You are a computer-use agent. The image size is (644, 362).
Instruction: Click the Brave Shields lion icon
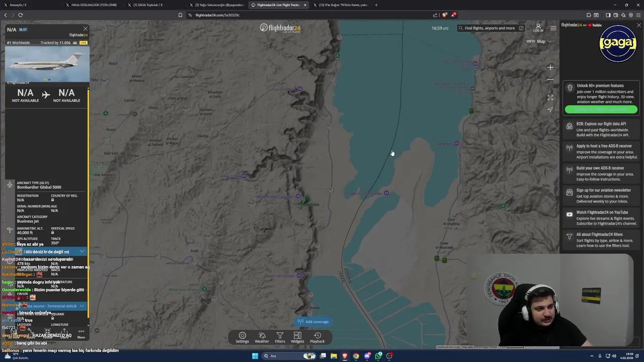(x=444, y=15)
